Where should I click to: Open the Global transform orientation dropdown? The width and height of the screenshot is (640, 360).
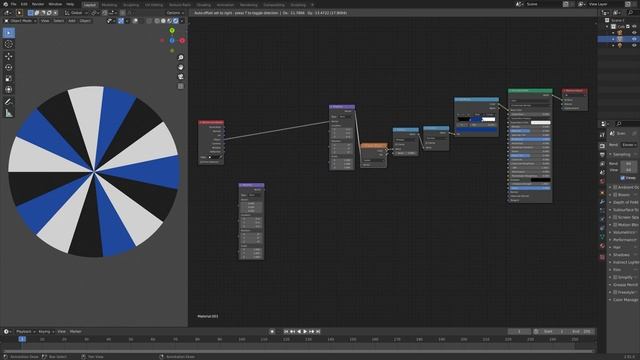tap(77, 13)
